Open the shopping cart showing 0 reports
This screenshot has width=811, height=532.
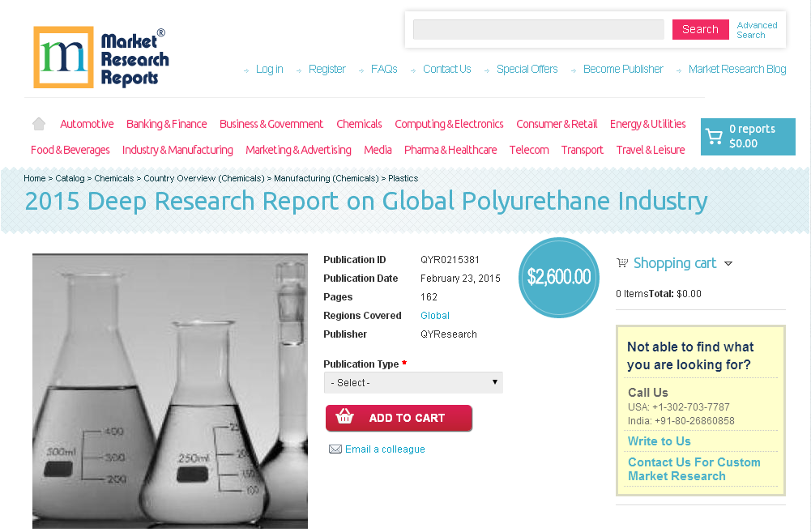747,136
